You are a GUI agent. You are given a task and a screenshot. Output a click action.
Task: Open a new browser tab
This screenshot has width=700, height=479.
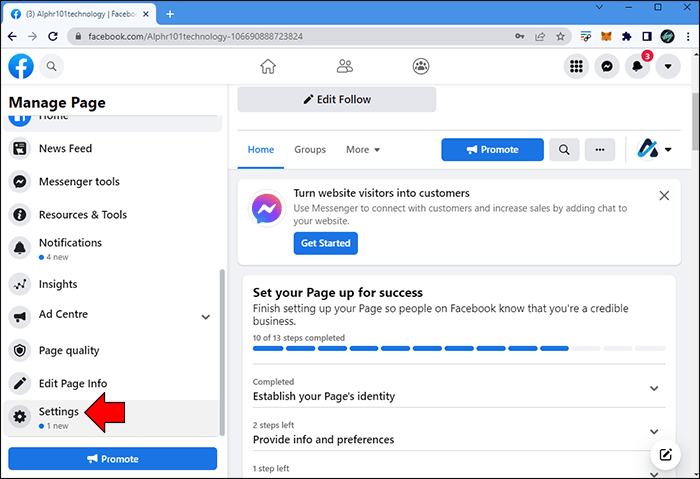pyautogui.click(x=170, y=14)
